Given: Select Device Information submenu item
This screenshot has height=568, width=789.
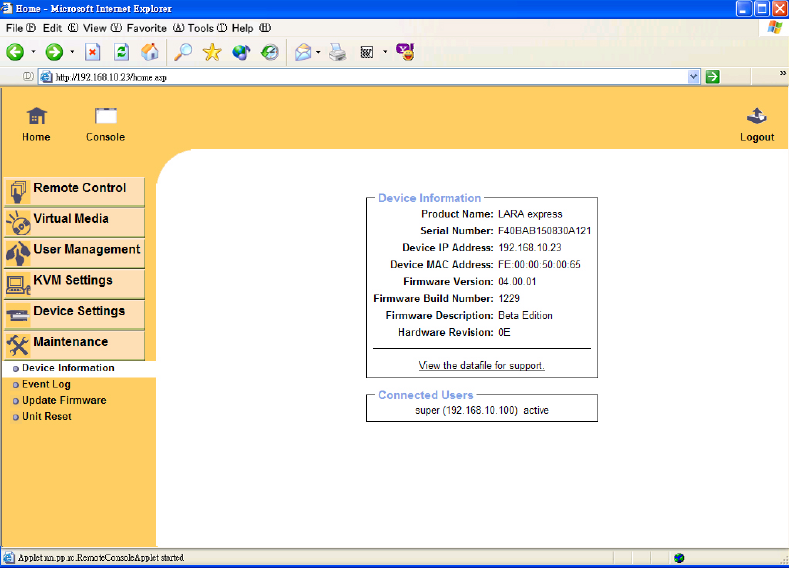Looking at the screenshot, I should point(68,368).
